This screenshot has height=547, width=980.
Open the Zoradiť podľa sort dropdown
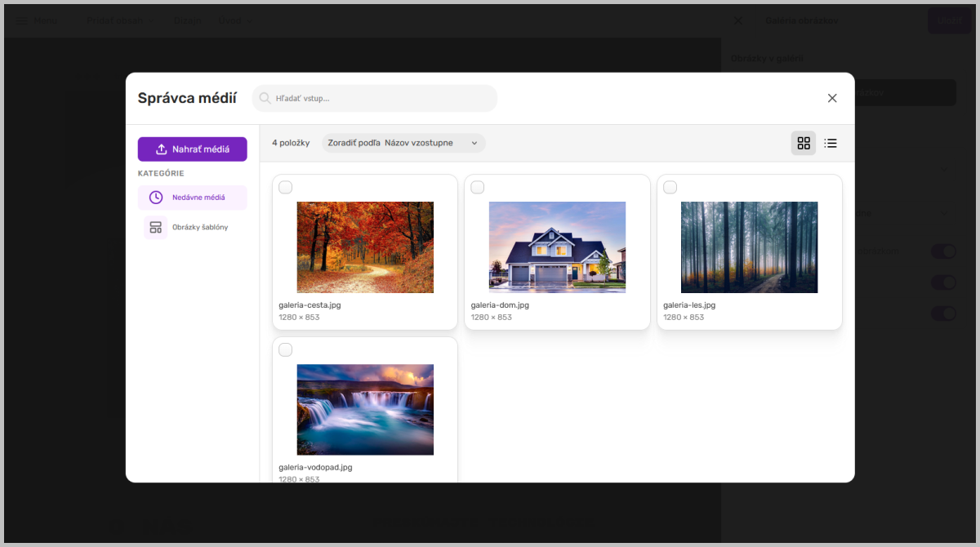pos(403,143)
